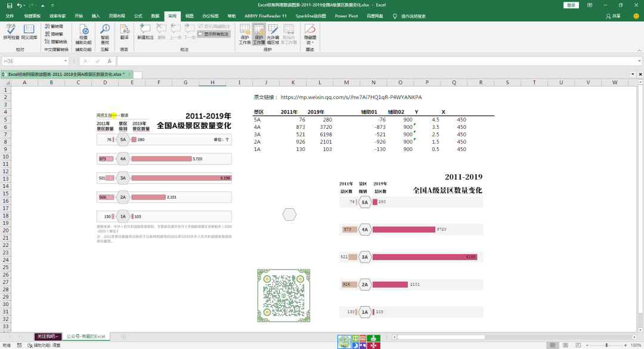Switch to the Home (开始) tab
644x349 pixels.
click(x=79, y=16)
